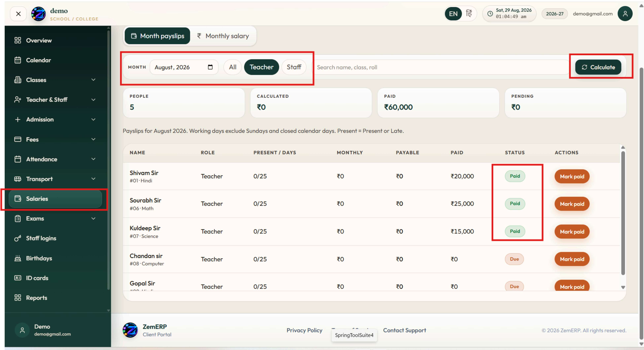
Task: Switch language to Hindi
Action: click(469, 14)
